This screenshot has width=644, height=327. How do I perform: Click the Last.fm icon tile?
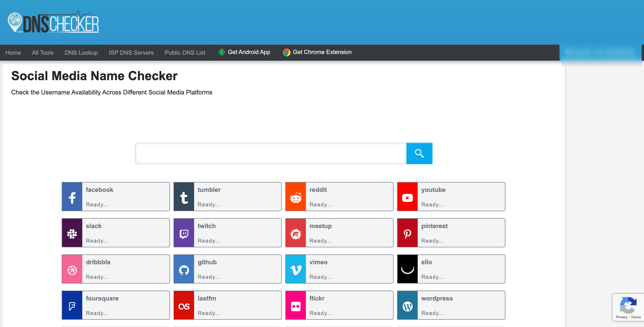(184, 305)
